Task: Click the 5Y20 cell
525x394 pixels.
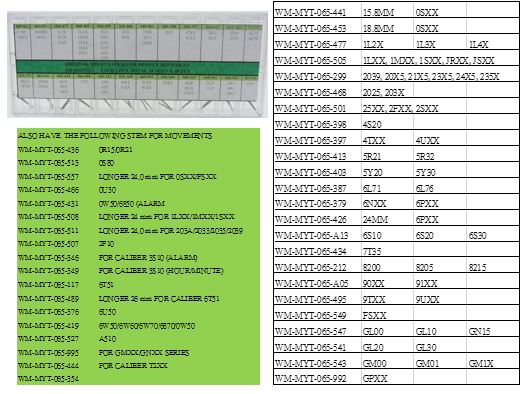Action: click(x=387, y=169)
